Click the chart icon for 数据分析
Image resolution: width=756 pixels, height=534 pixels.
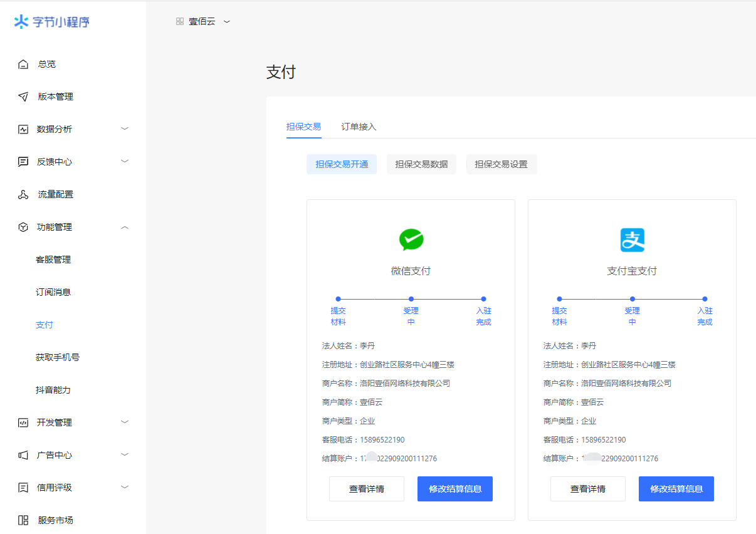click(x=23, y=129)
